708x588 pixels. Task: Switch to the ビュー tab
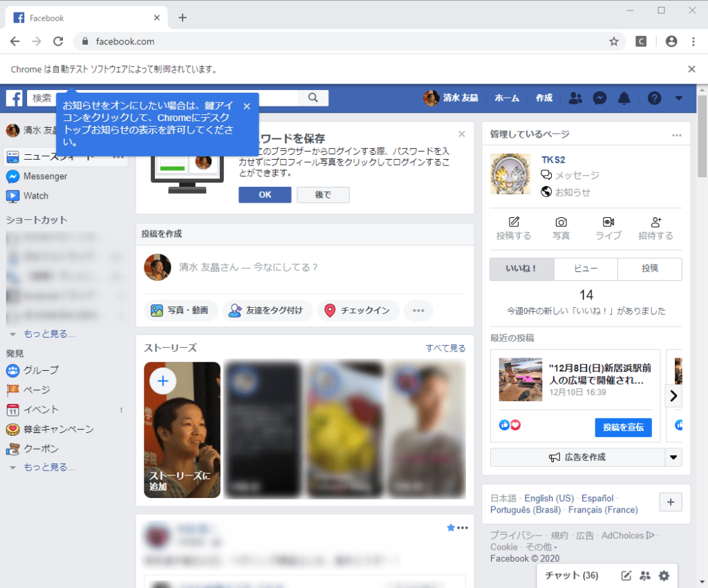pos(586,268)
